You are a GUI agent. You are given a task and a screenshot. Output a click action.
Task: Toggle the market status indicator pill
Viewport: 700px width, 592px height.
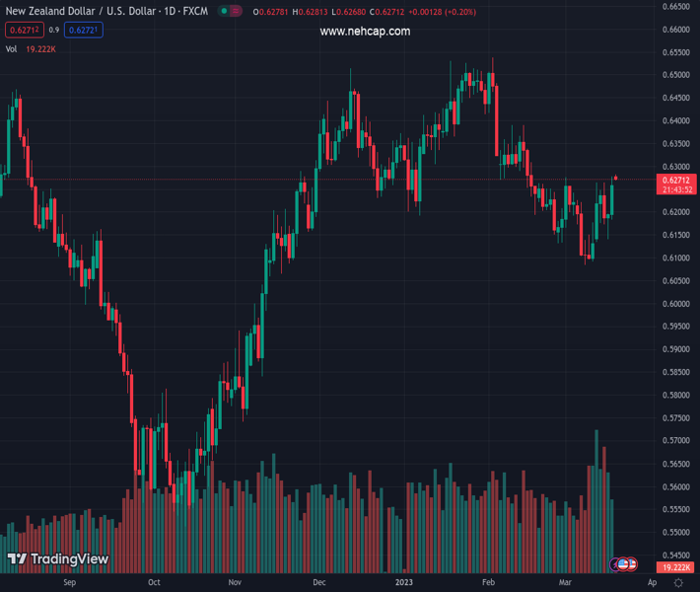coord(231,12)
